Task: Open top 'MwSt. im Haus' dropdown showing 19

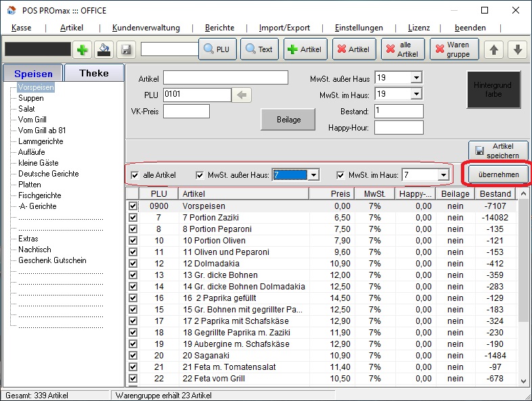Action: [x=416, y=94]
